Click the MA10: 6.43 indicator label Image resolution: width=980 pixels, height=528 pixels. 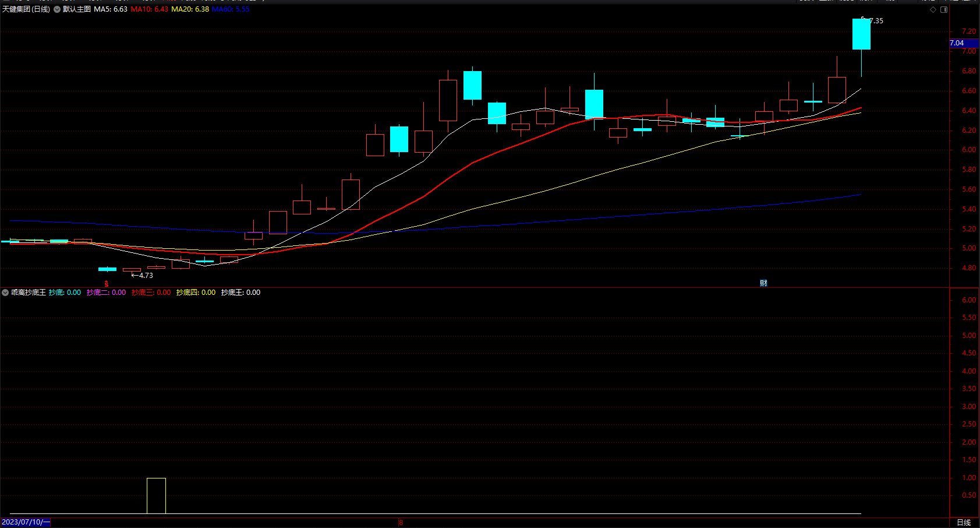point(150,9)
